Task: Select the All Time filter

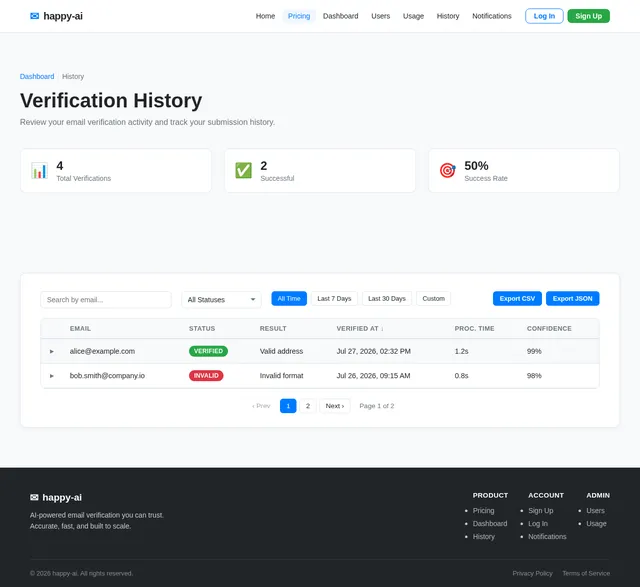Action: pyautogui.click(x=289, y=298)
